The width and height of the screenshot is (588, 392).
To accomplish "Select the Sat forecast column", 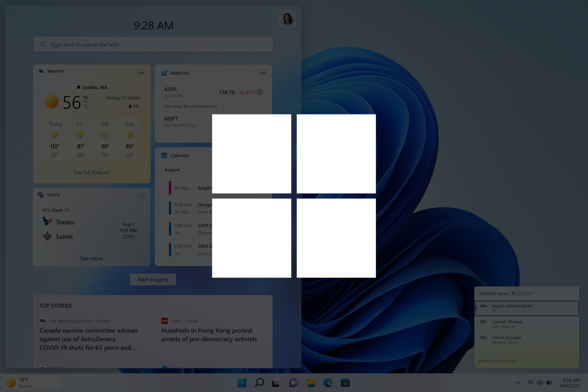I will (105, 139).
